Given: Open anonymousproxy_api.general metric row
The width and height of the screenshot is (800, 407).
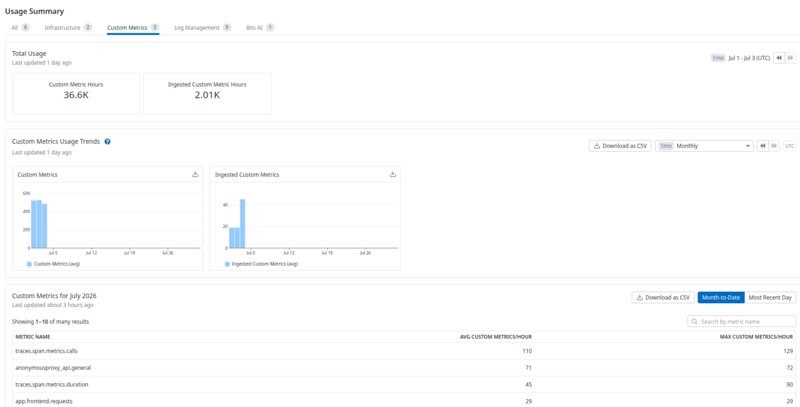Looking at the screenshot, I should tap(404, 368).
